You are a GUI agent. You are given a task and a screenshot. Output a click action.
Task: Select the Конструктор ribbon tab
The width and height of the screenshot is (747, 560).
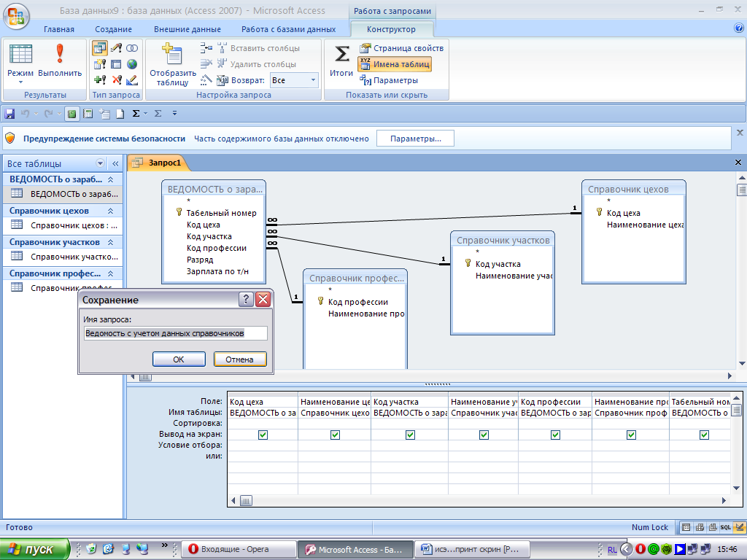(391, 29)
